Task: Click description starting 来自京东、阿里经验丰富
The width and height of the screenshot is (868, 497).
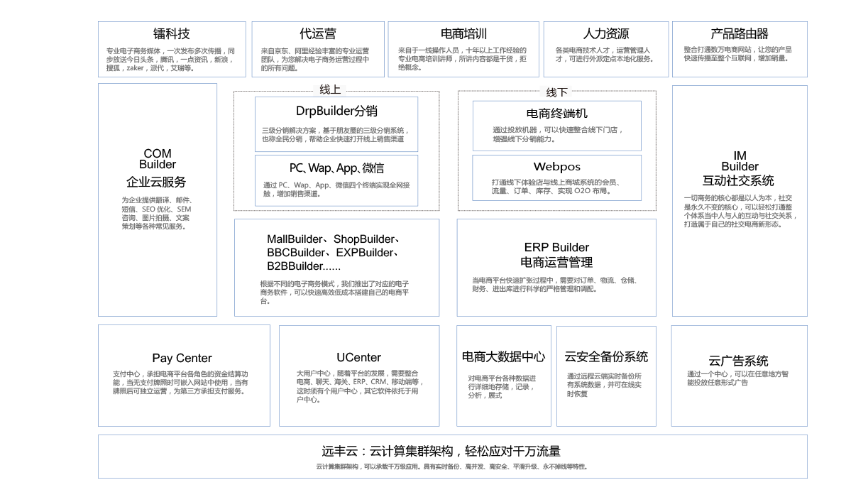Action: coord(316,60)
